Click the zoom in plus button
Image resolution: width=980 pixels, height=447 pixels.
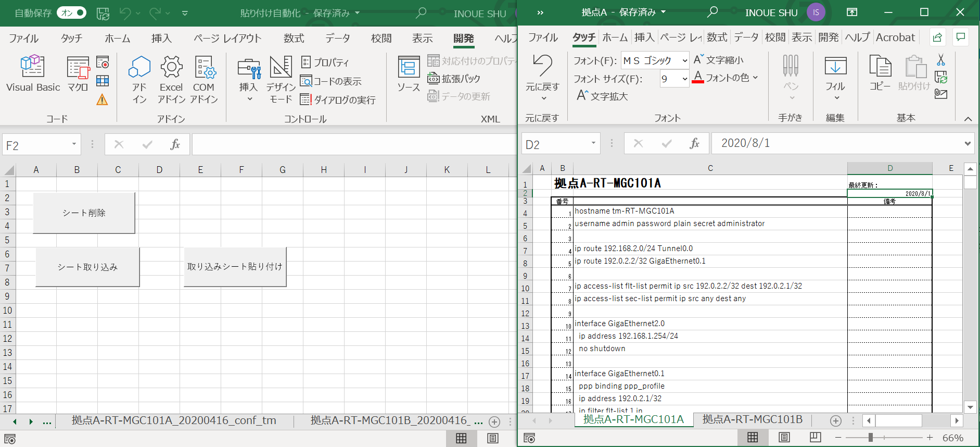930,438
